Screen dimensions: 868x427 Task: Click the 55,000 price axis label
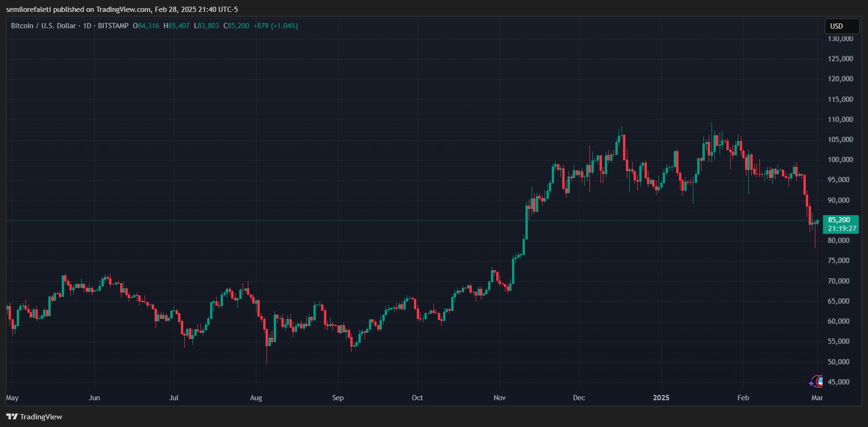pos(839,341)
